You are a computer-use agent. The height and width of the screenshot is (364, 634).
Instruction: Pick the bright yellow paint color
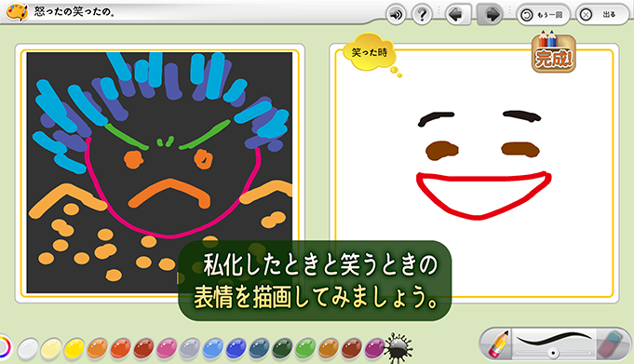click(74, 348)
